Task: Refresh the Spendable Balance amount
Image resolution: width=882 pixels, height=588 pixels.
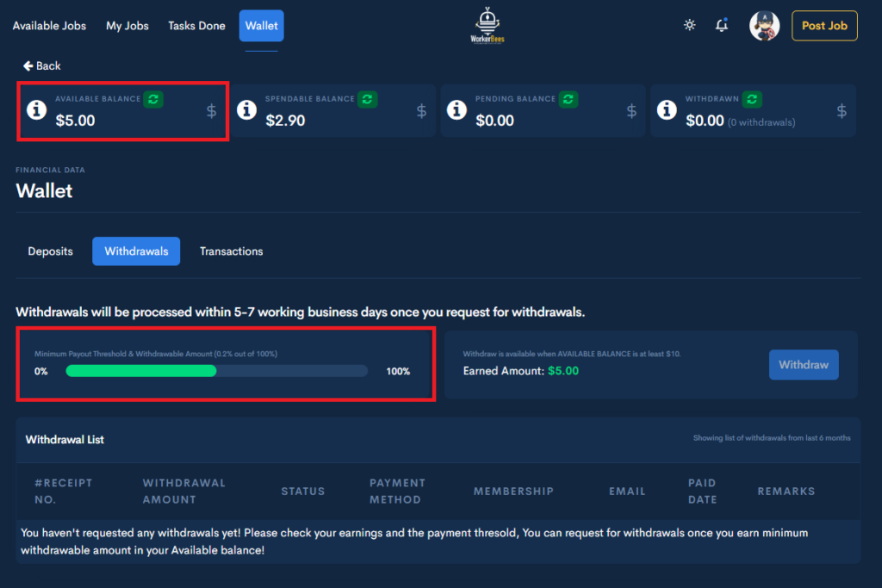Action: (368, 99)
